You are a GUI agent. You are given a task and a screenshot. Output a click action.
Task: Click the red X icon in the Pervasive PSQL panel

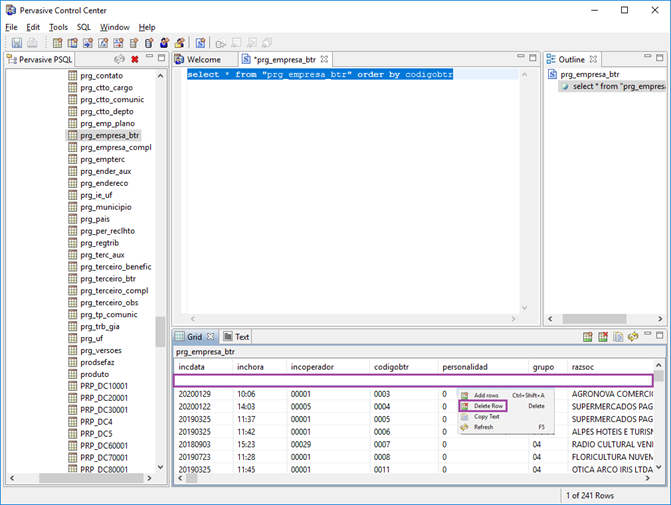click(x=135, y=60)
